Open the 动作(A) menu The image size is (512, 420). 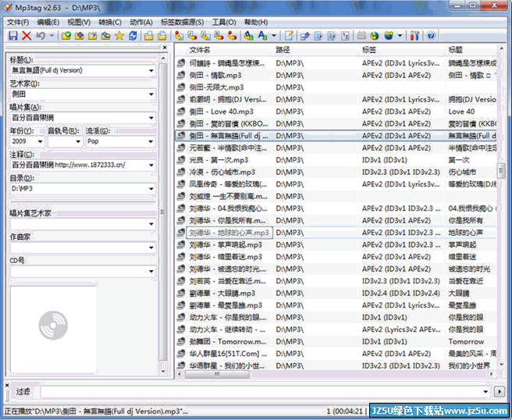[141, 22]
